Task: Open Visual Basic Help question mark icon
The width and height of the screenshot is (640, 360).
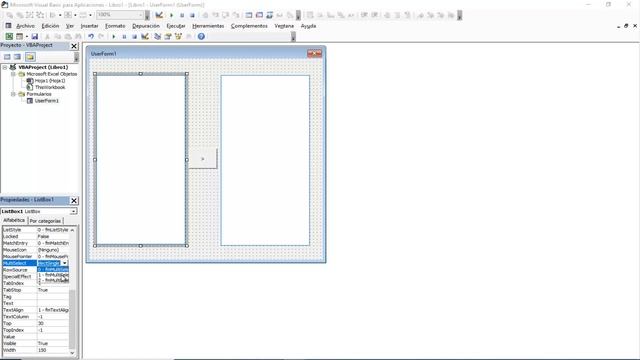Action: tap(201, 36)
